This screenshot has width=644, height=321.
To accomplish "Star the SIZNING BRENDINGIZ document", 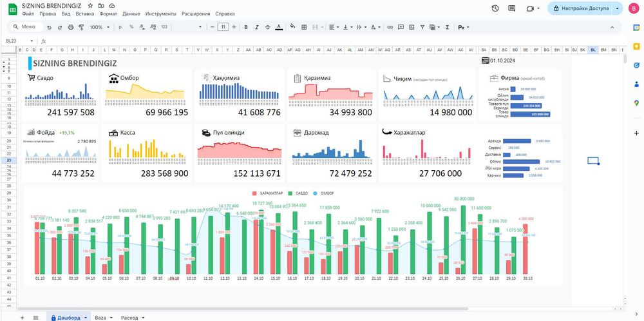I will (x=90, y=6).
